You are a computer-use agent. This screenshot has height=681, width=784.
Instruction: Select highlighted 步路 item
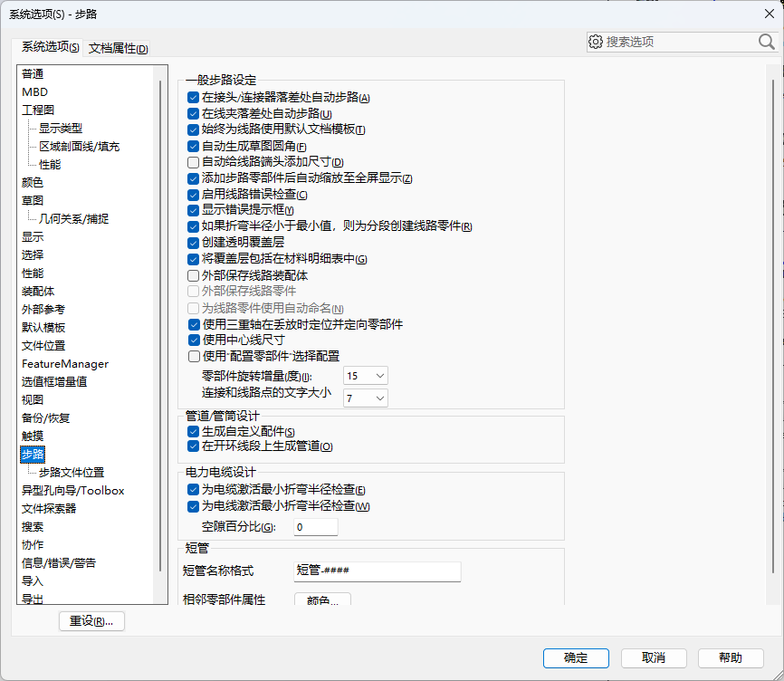tap(33, 454)
